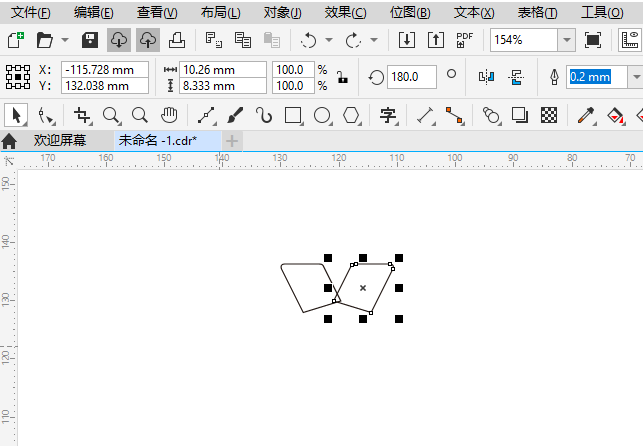Viewport: 643px width, 446px height.
Task: Open the zoom level dropdown
Action: (567, 40)
